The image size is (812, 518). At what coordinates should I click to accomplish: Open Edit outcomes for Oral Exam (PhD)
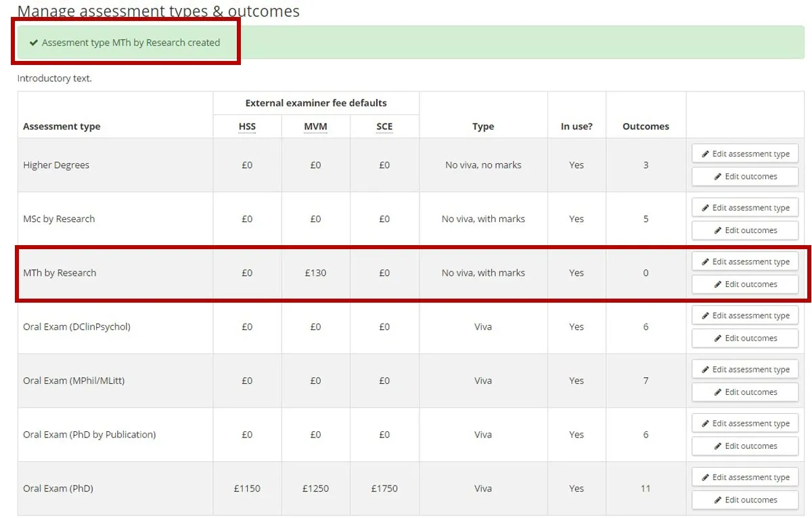tap(745, 500)
